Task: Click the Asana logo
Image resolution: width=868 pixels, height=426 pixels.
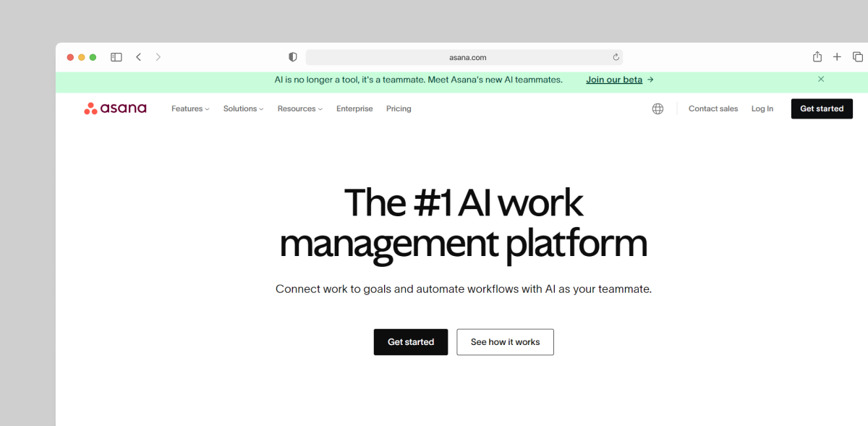Action: 115,108
